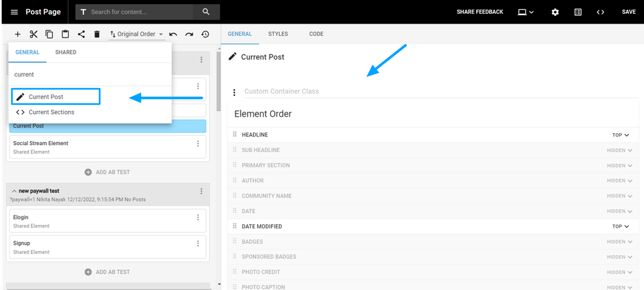644x290 pixels.
Task: Open the Date Modified position dropdown
Action: point(620,226)
